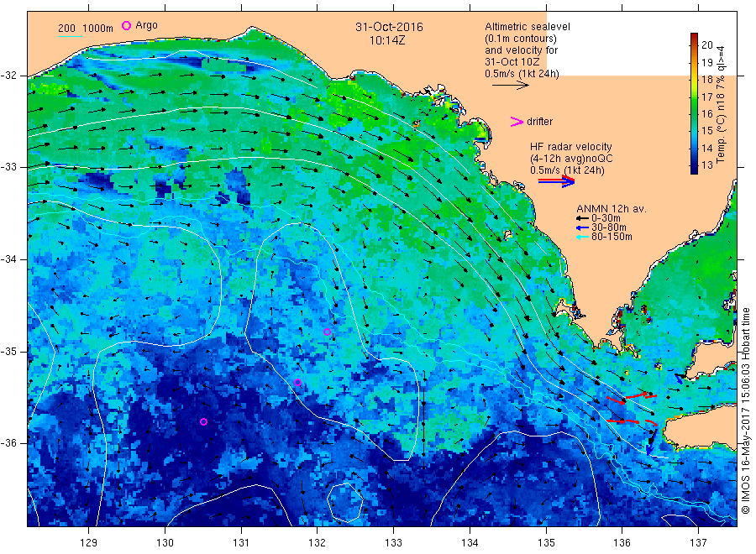Click the '0-30m' depth label
The width and height of the screenshot is (756, 554).
pyautogui.click(x=606, y=218)
